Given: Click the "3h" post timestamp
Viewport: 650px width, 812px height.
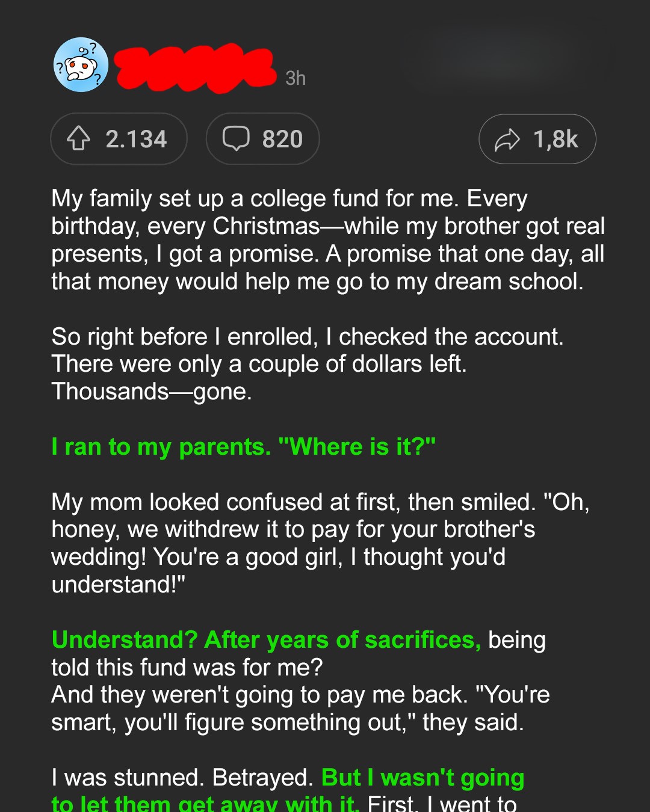Looking at the screenshot, I should [296, 78].
